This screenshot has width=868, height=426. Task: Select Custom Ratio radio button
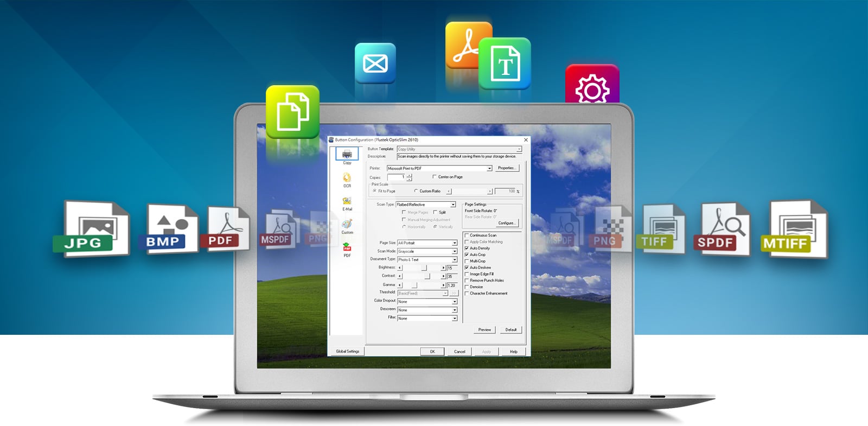tap(416, 191)
